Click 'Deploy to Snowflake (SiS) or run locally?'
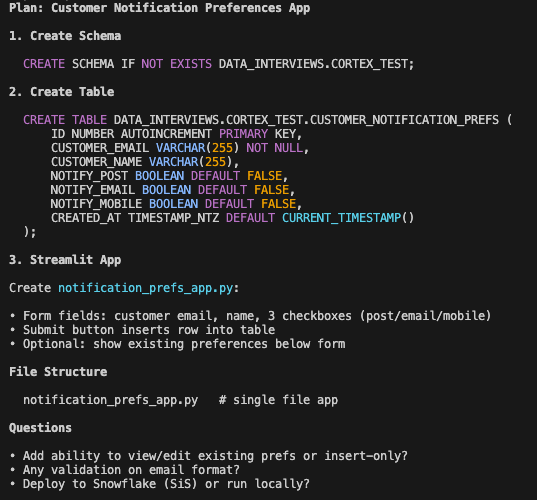 click(x=160, y=484)
